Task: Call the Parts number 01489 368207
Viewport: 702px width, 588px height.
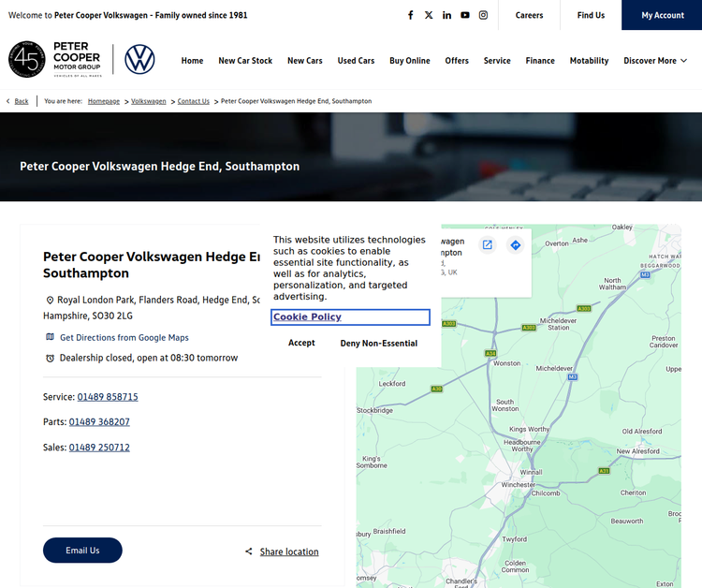Action: pos(99,422)
